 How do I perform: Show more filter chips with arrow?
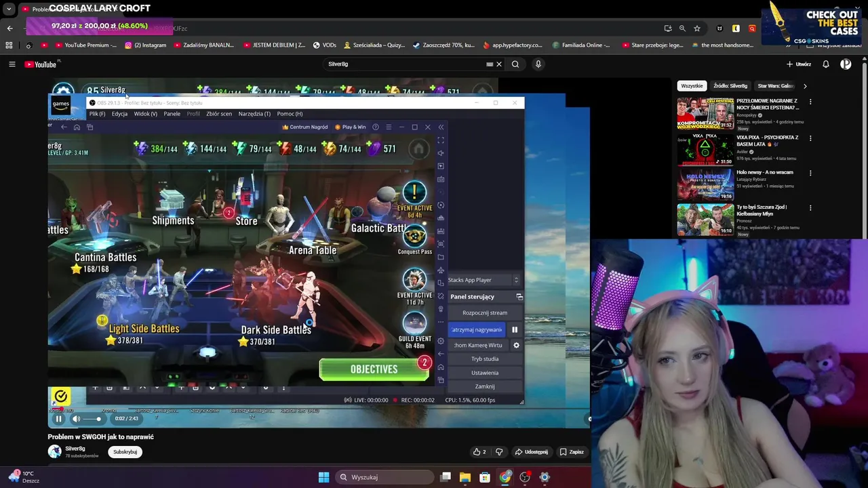(x=805, y=86)
